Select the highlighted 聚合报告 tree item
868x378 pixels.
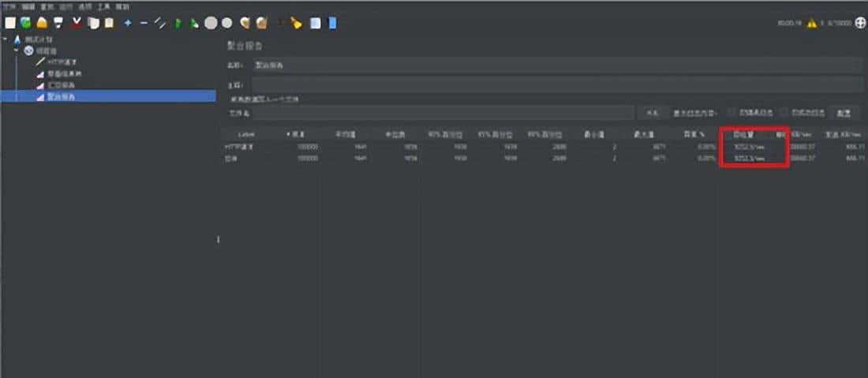[x=61, y=96]
